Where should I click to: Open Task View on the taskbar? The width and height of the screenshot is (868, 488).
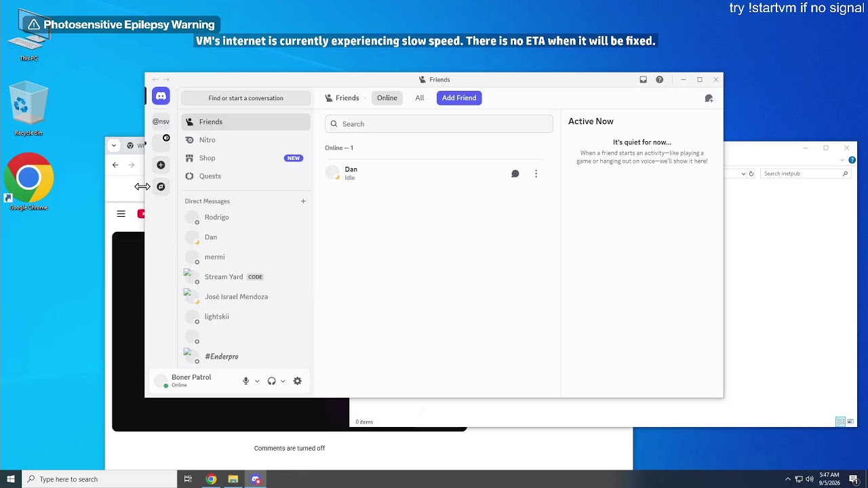coord(188,479)
